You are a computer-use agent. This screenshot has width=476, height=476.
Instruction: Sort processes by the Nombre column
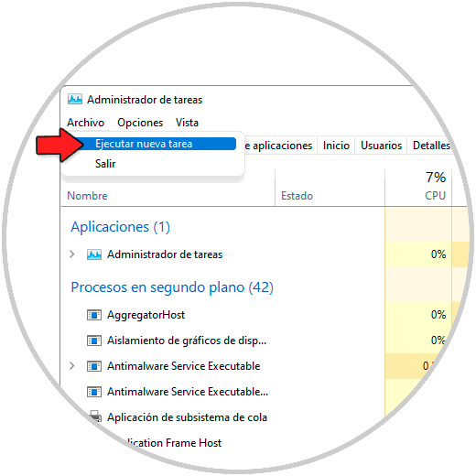87,196
